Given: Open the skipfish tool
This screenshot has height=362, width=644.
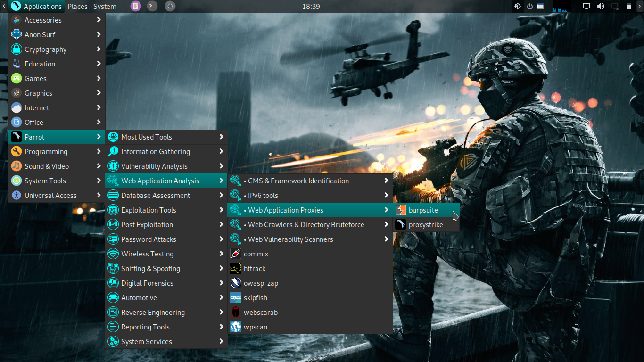Looking at the screenshot, I should pos(257,297).
